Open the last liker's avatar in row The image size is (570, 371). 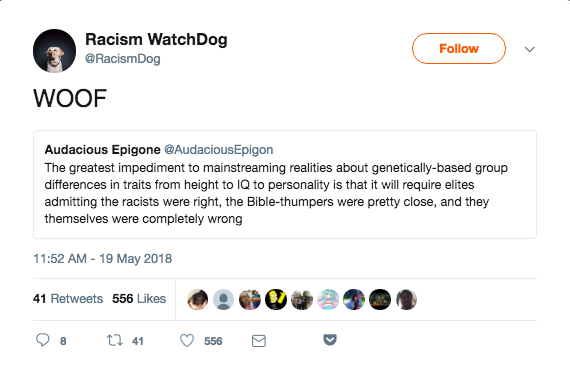click(406, 299)
